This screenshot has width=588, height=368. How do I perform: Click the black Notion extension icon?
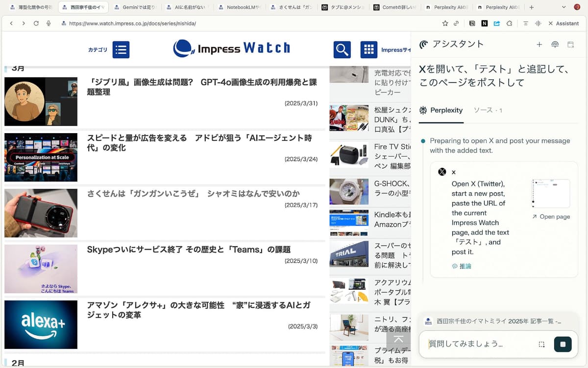click(x=485, y=23)
